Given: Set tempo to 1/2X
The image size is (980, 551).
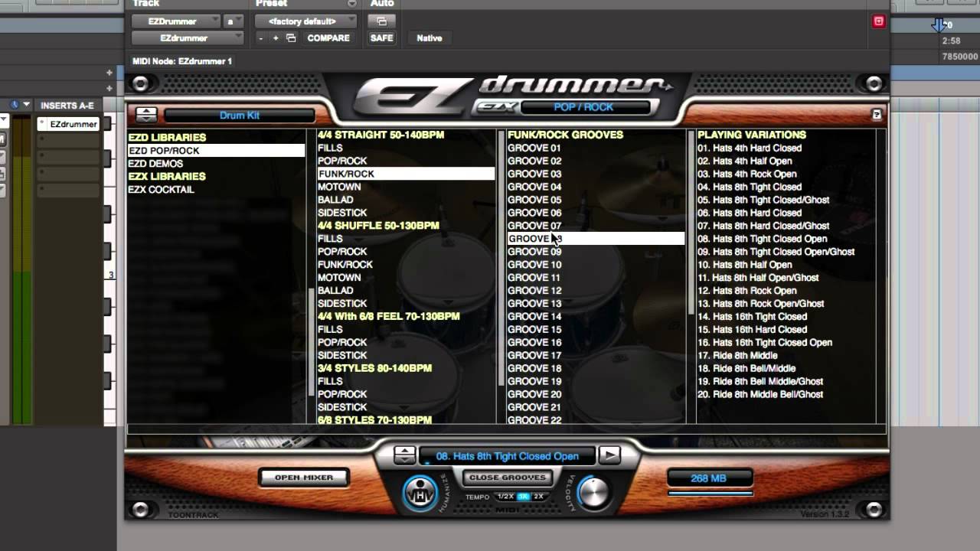Looking at the screenshot, I should 505,497.
